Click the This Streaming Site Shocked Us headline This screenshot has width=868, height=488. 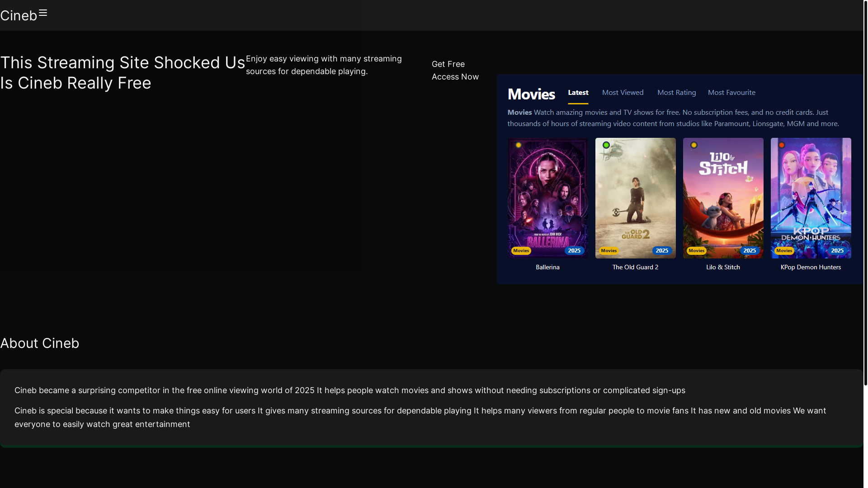(x=123, y=73)
